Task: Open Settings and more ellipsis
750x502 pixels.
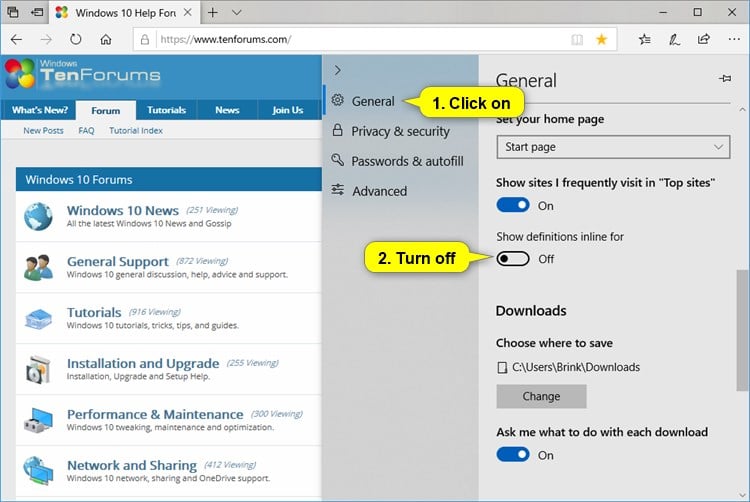Action: (734, 39)
